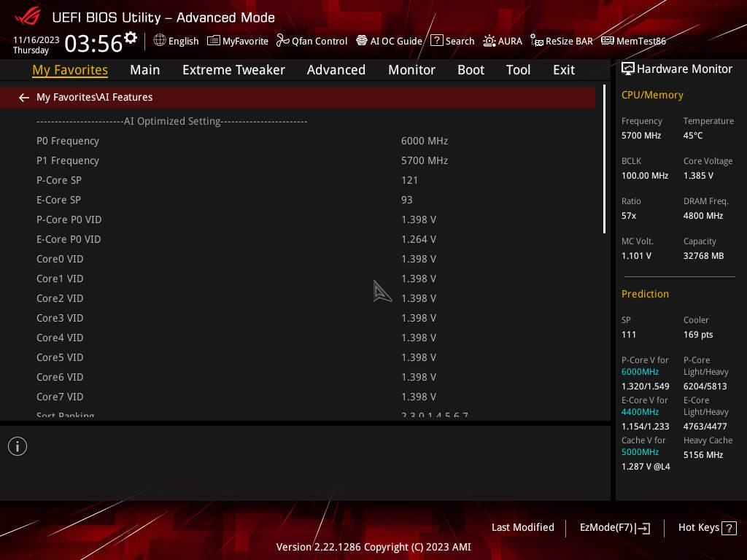Image resolution: width=747 pixels, height=560 pixels.
Task: Open AURA lighting settings
Action: [503, 41]
